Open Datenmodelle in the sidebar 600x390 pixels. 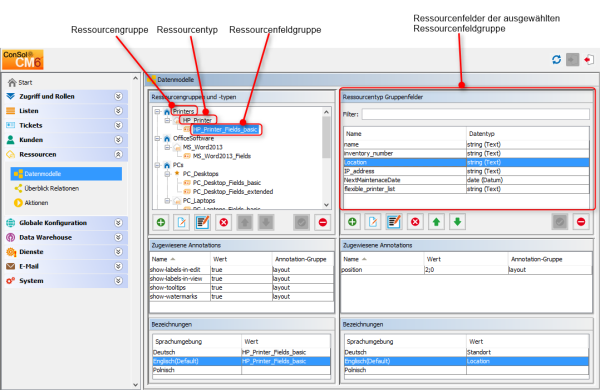pyautogui.click(x=66, y=174)
